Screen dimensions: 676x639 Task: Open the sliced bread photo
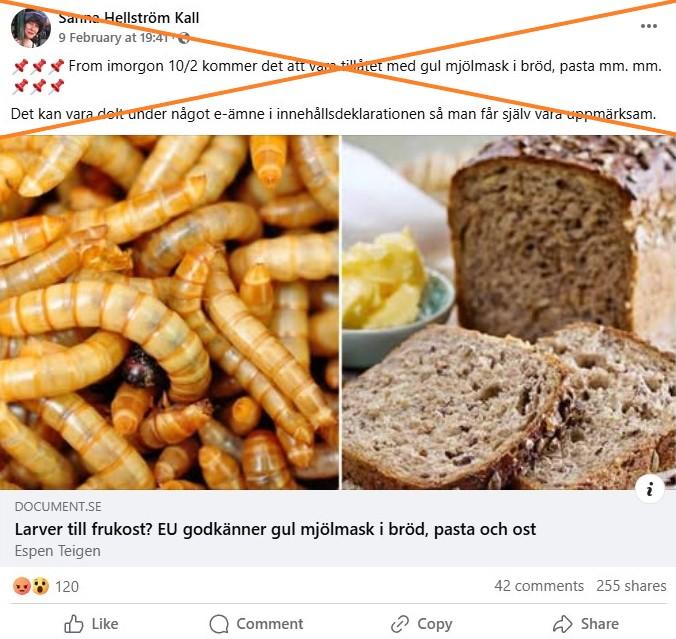[x=509, y=313]
